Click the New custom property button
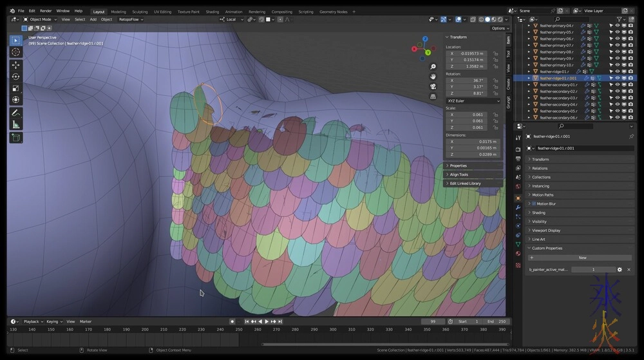 [582, 258]
